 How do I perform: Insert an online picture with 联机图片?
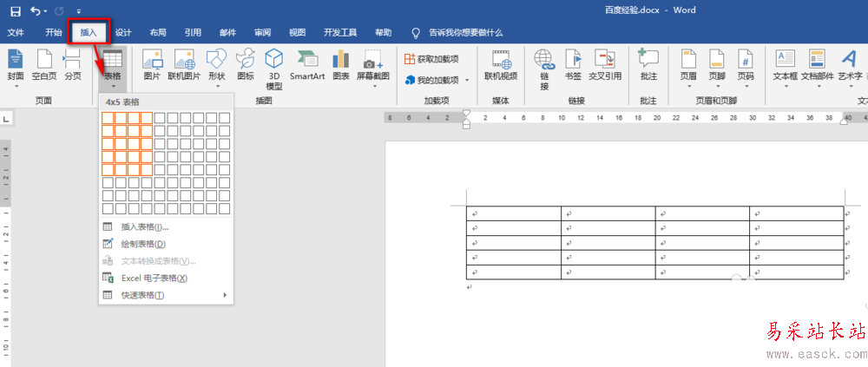pos(184,65)
